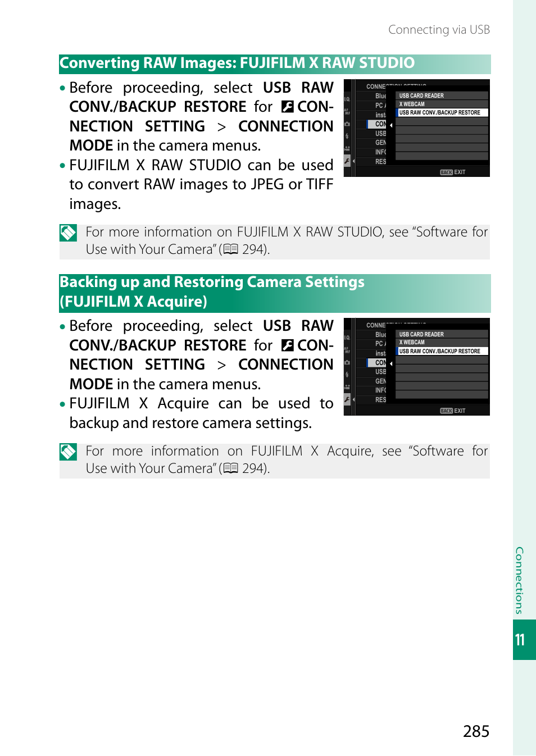Choose X WEBCAM in X Acquire screenshot
Viewport: 536px width, 756px height.
point(442,343)
